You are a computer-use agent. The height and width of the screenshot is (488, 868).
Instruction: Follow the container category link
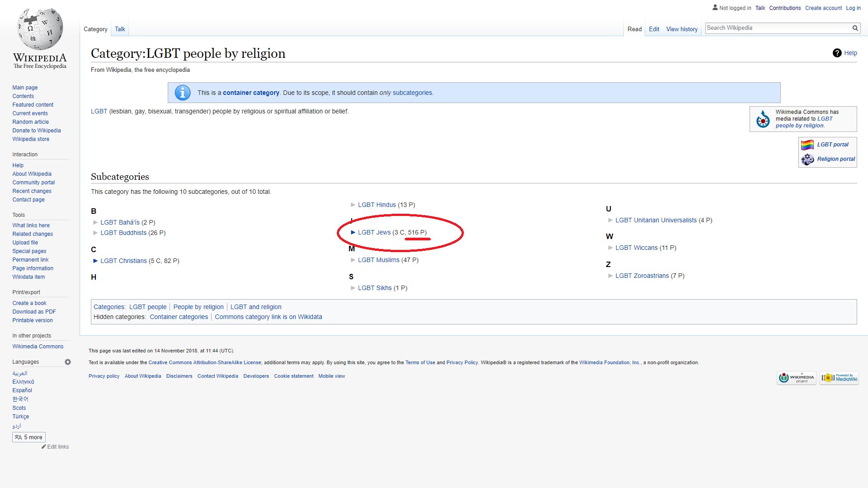click(251, 93)
